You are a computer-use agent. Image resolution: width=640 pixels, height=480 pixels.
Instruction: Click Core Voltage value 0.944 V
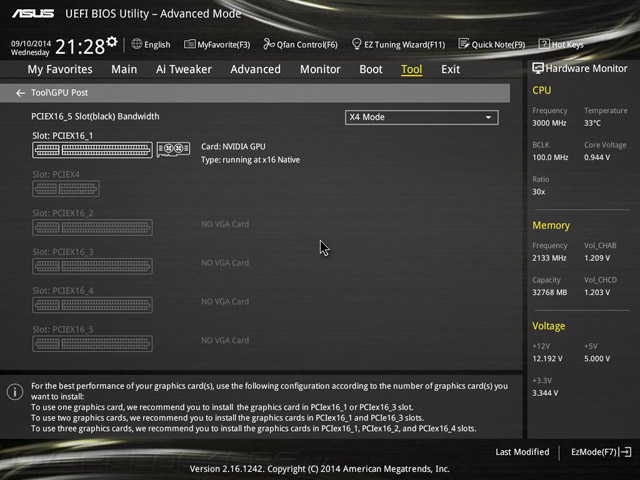[x=597, y=158]
